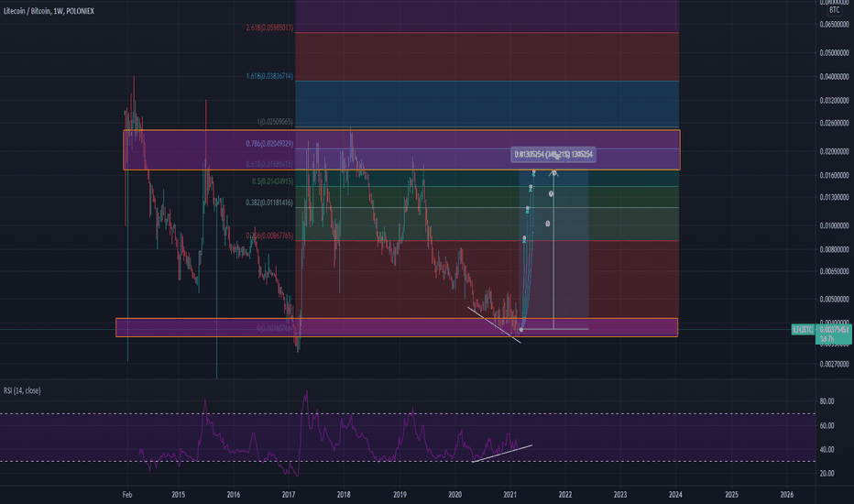Click the RSI 80.00 scale label
The image size is (854, 504).
pos(827,401)
